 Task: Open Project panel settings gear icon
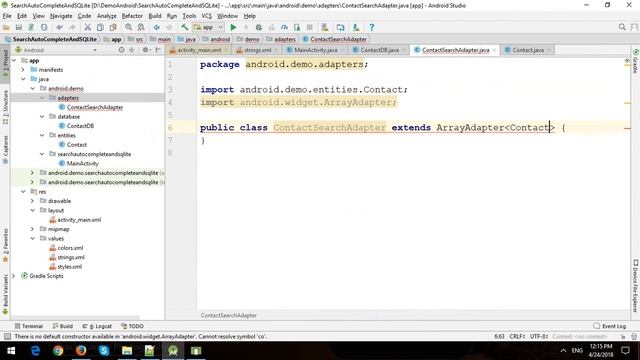click(x=145, y=50)
